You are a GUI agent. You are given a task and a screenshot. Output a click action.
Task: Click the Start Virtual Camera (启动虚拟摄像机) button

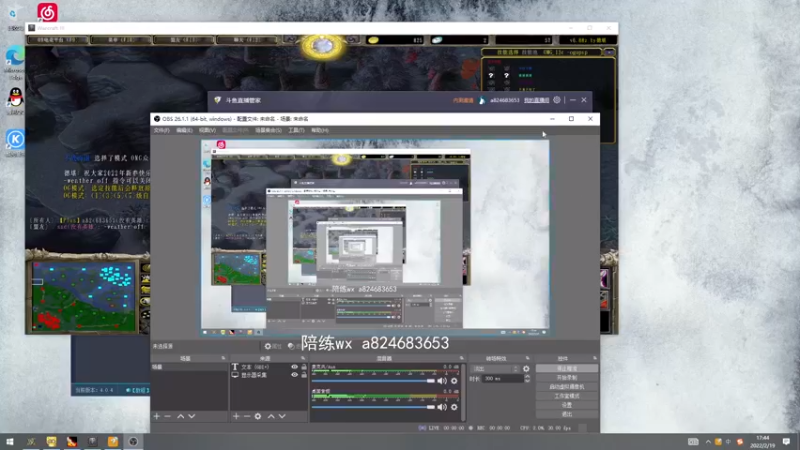[567, 387]
